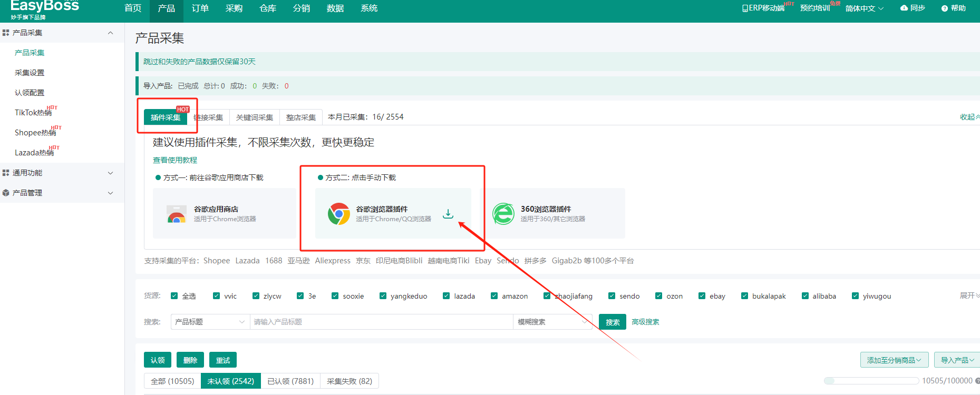The image size is (980, 395).
Task: Open the 仓库 top menu
Action: coord(268,8)
